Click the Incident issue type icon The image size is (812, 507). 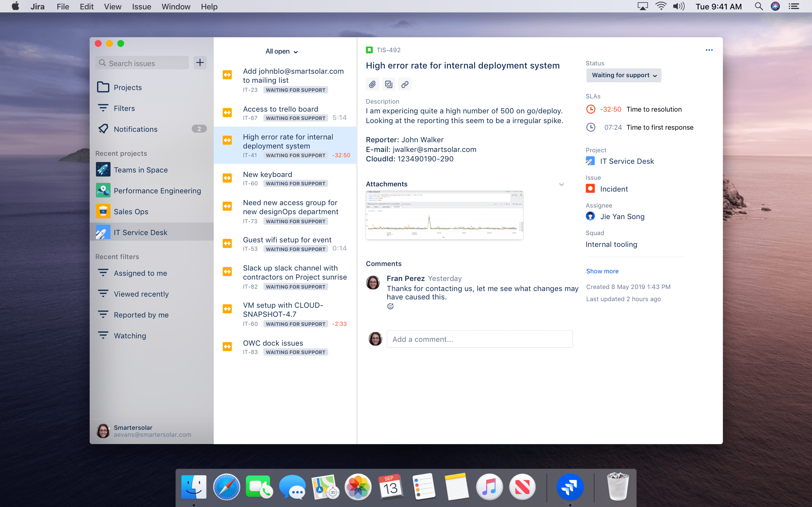[x=590, y=188]
